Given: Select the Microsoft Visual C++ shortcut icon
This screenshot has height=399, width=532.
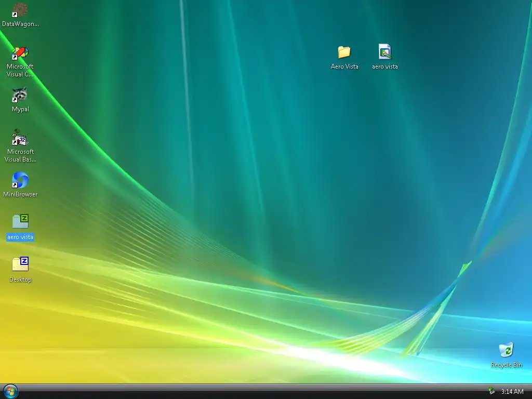Looking at the screenshot, I should pos(20,53).
